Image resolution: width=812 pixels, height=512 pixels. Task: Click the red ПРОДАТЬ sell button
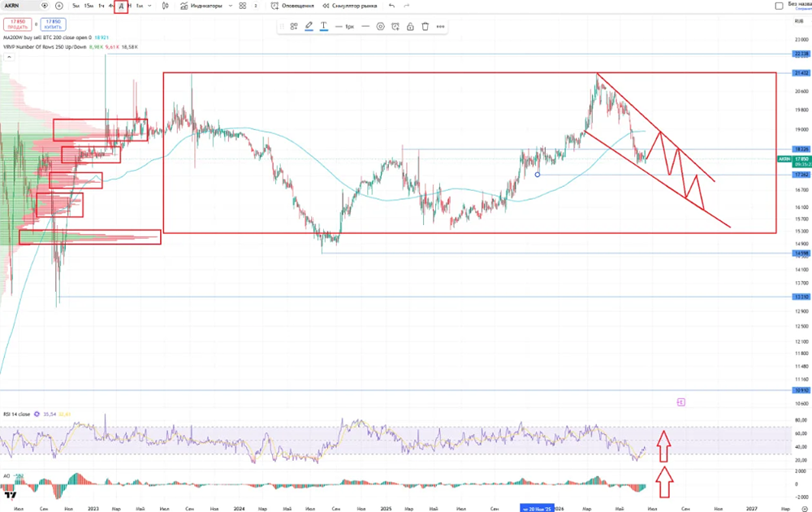click(18, 24)
